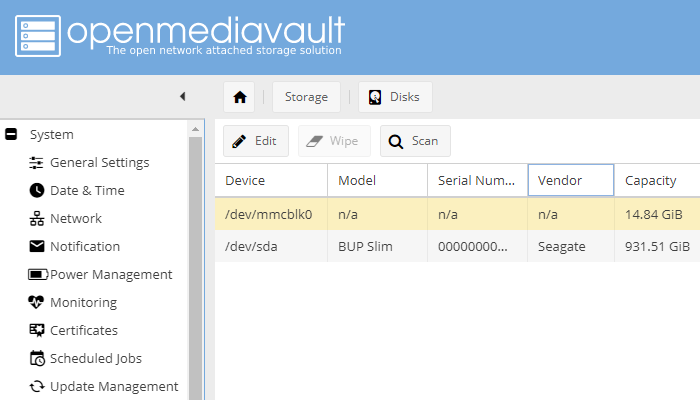The width and height of the screenshot is (700, 400).
Task: Click the Date & Time clock icon
Action: [x=37, y=191]
